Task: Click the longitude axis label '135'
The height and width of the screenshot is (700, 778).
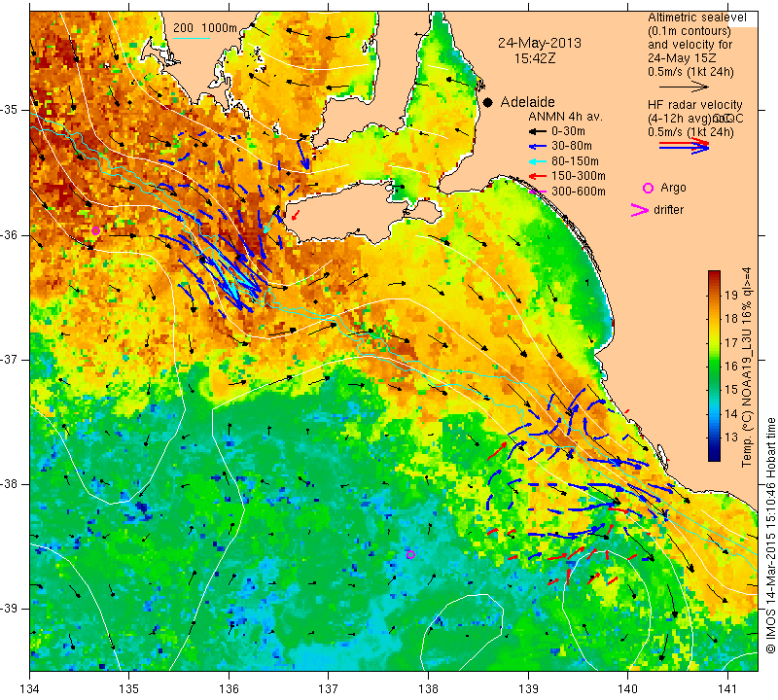Action: [129, 688]
